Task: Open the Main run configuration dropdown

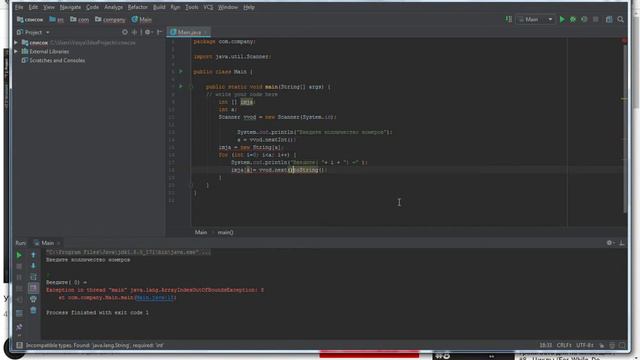Action: (x=535, y=19)
